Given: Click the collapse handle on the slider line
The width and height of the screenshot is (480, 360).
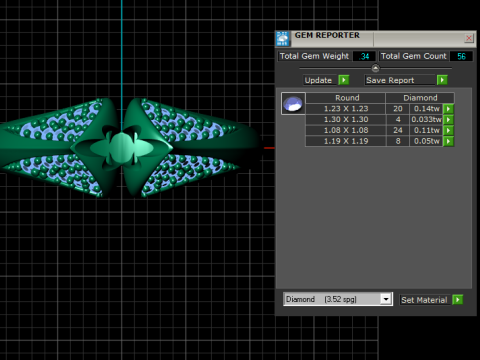Looking at the screenshot, I should [375, 68].
